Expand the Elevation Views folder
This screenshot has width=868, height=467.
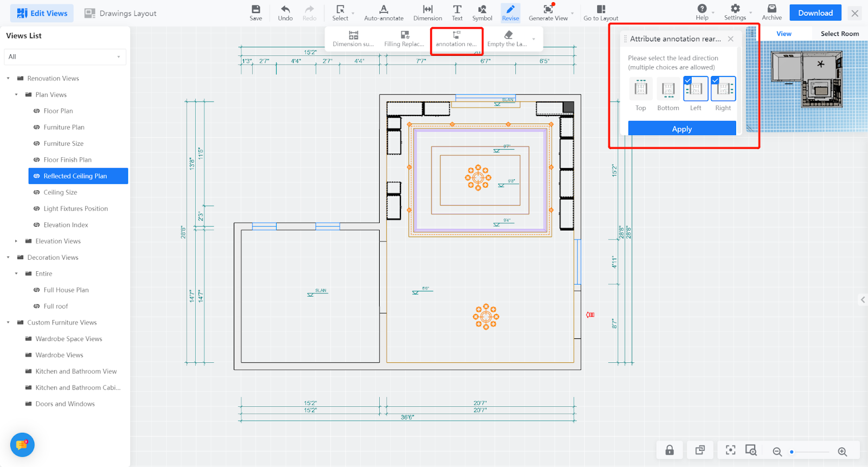point(16,241)
